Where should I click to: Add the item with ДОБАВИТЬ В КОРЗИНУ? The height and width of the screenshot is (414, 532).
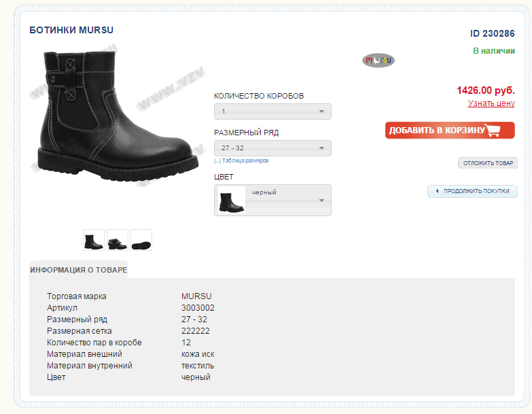pos(450,131)
